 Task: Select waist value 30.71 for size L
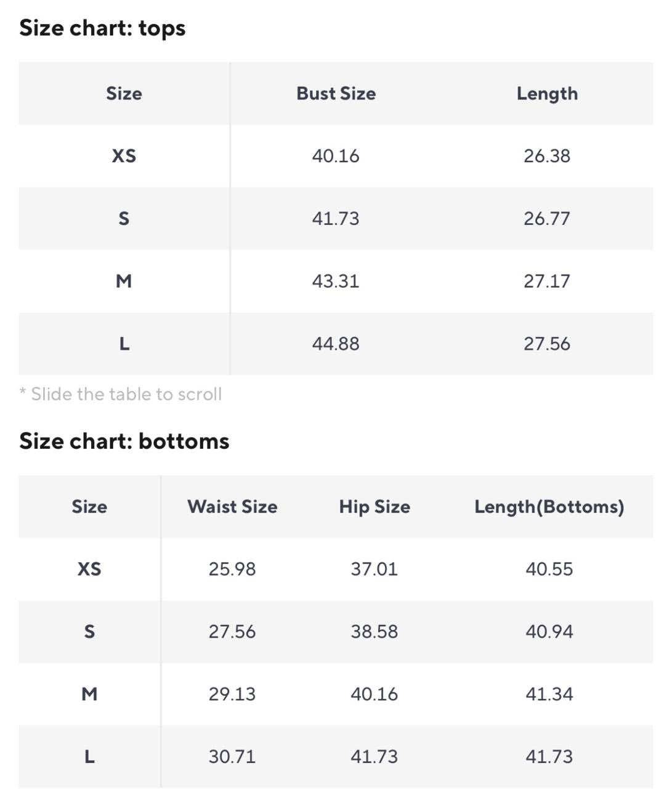[x=232, y=757]
